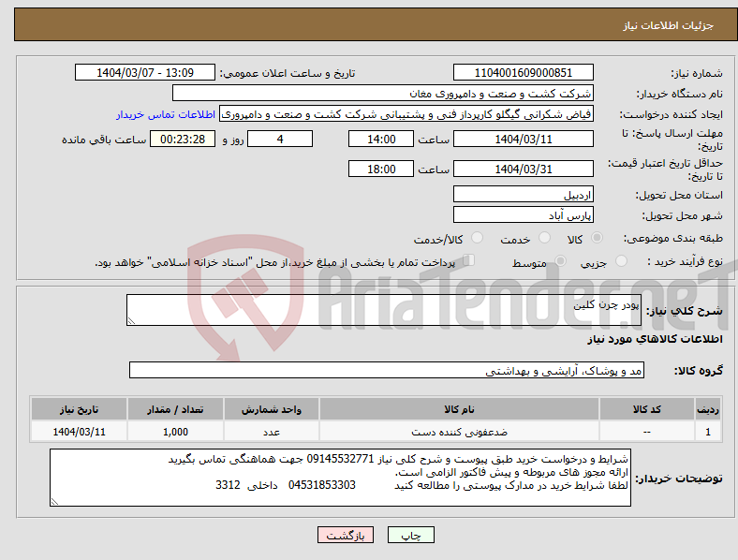This screenshot has width=738, height=560.
Task: Click the page title جزئیات اطلاعات نیاز
Action: tap(669, 25)
